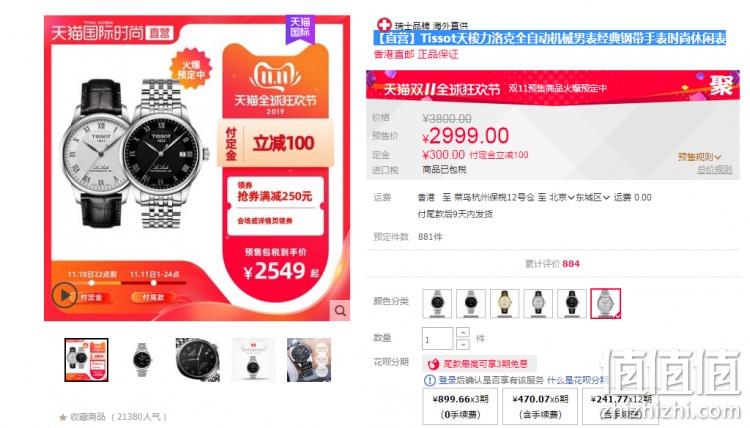
Task: Open the 东城区 district dropdown
Action: pos(593,198)
